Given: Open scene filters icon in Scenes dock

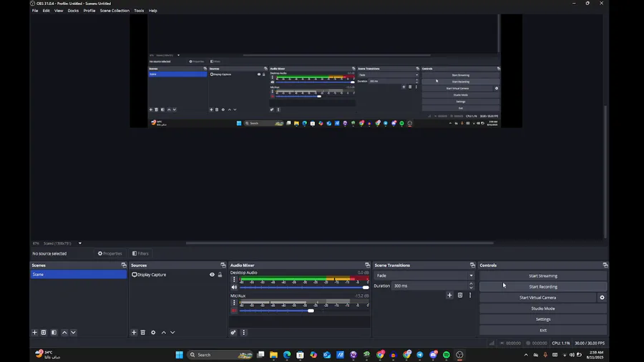Looking at the screenshot, I should (54, 333).
